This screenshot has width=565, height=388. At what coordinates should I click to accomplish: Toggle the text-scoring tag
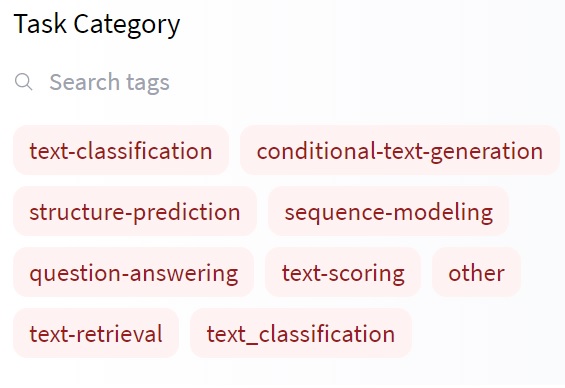coord(343,272)
